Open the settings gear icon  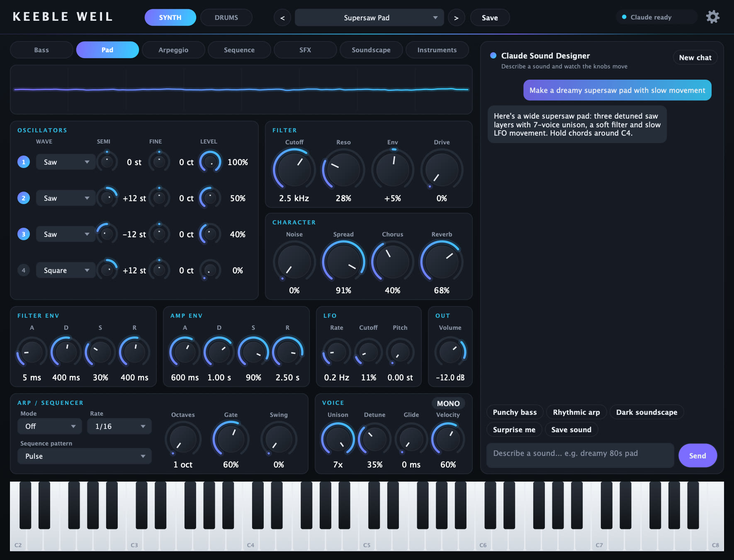[712, 17]
